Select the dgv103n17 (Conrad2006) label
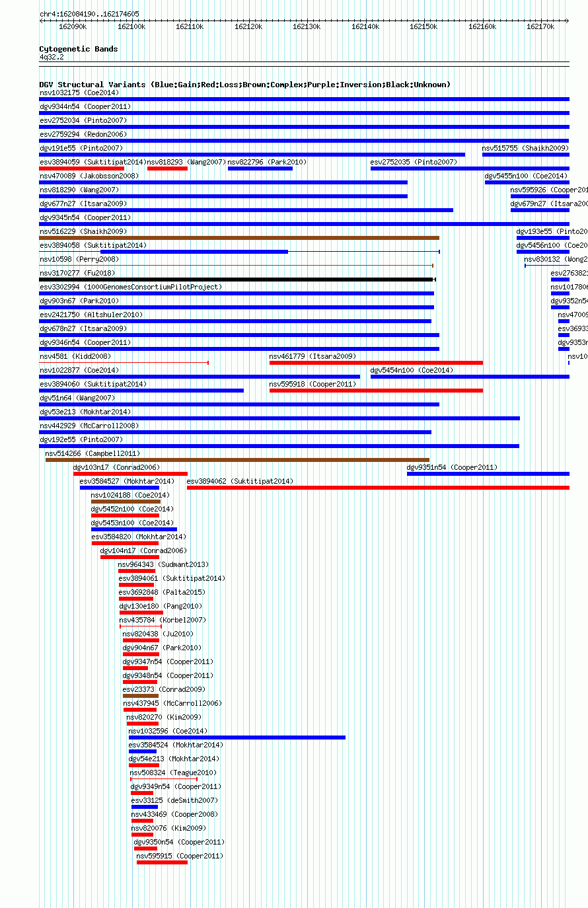Viewport: 588px width, 908px height. point(116,467)
